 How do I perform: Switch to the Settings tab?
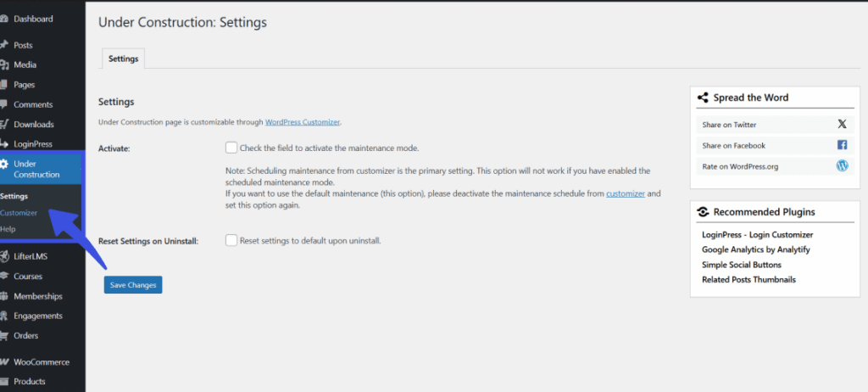[x=124, y=59]
